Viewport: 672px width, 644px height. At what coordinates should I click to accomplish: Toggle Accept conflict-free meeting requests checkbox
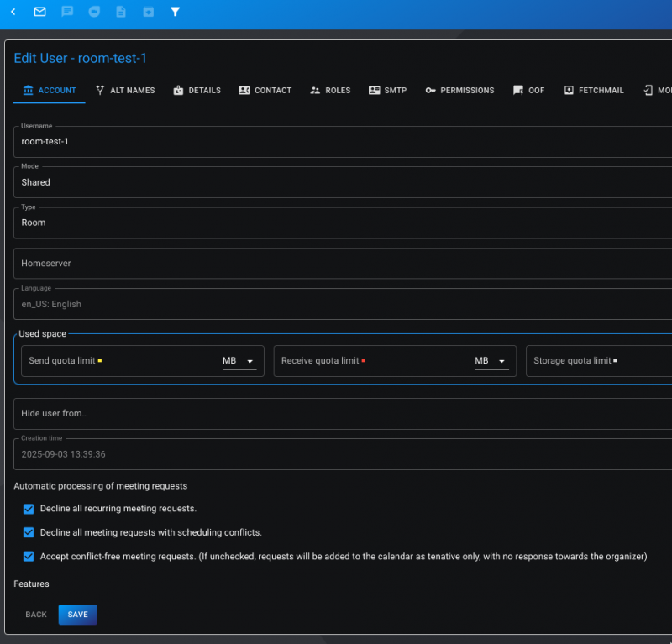tap(29, 556)
